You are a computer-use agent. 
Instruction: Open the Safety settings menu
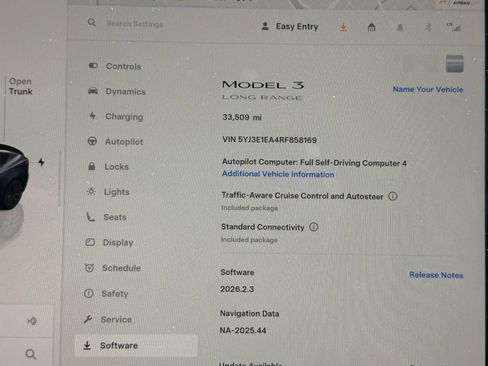106,293
